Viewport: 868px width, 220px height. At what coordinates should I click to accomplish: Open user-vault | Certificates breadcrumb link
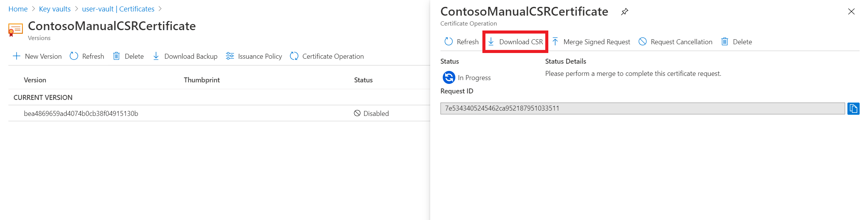coord(118,9)
